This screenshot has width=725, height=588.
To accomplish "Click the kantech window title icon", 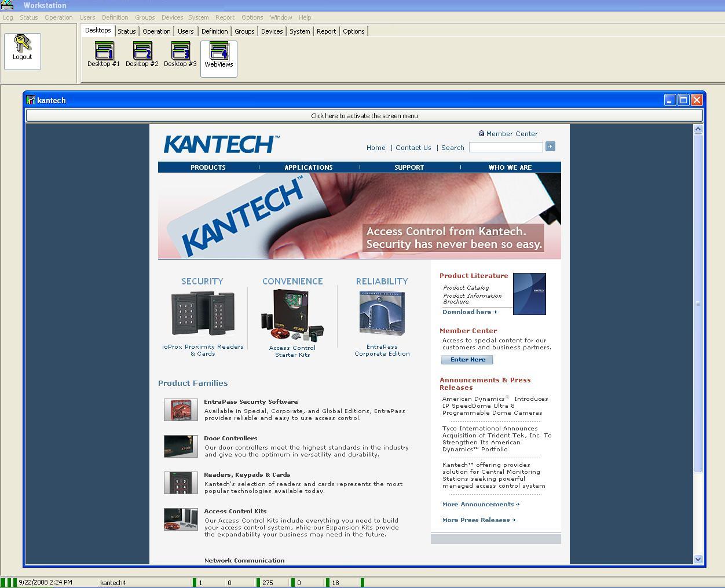I will pos(31,100).
